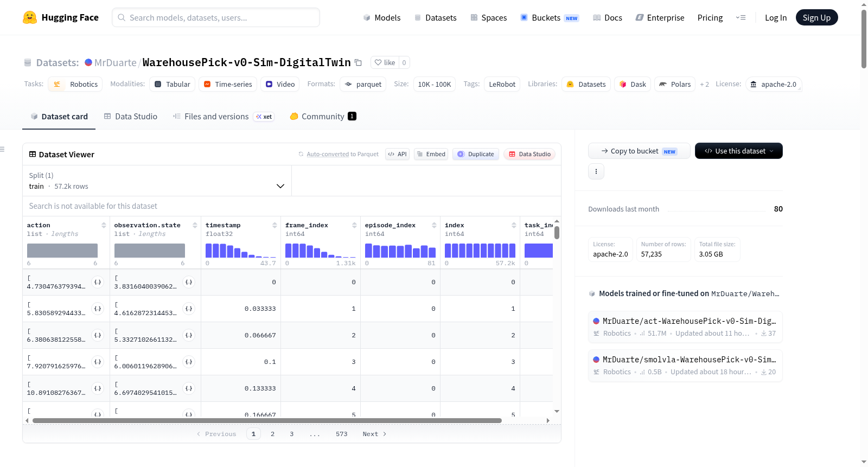Select the apache-2.0 license tag
Image resolution: width=868 pixels, height=467 pixels.
(774, 84)
